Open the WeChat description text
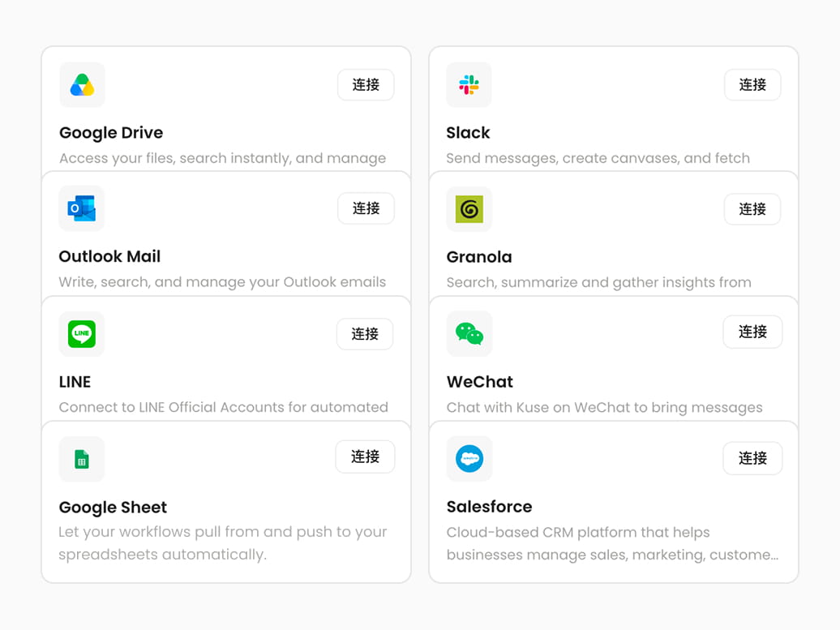Image resolution: width=840 pixels, height=630 pixels. pyautogui.click(x=604, y=408)
